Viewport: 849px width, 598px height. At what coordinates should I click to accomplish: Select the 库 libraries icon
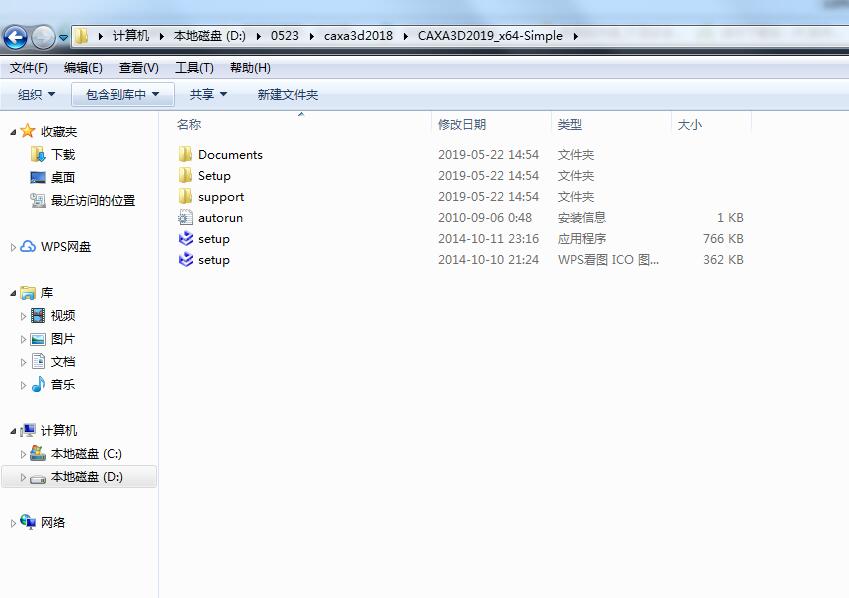[x=28, y=292]
